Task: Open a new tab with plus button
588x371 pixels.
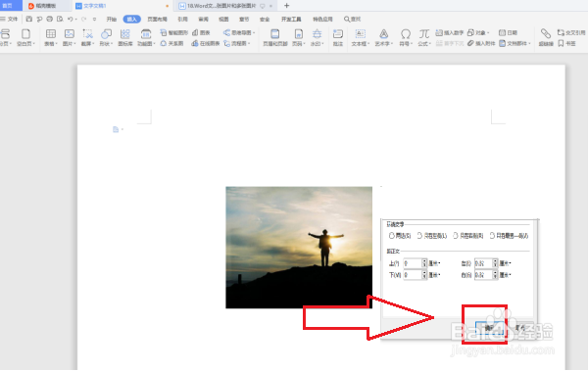Action: 287,6
